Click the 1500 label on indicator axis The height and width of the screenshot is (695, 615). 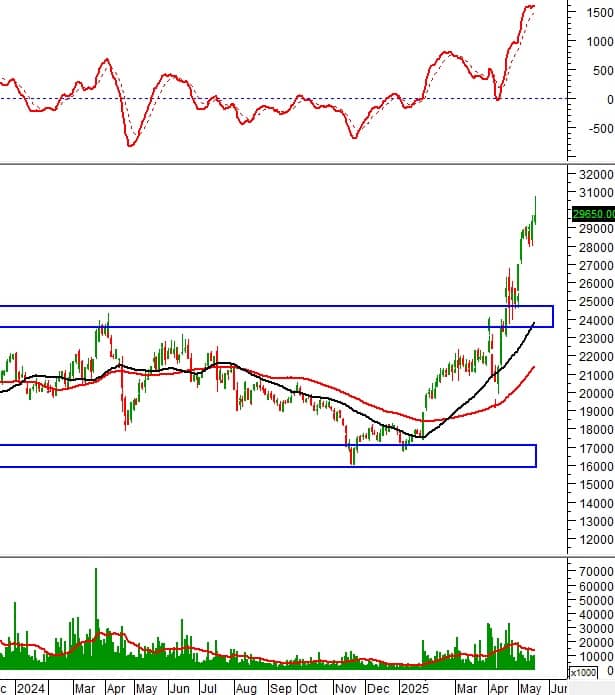tap(600, 12)
